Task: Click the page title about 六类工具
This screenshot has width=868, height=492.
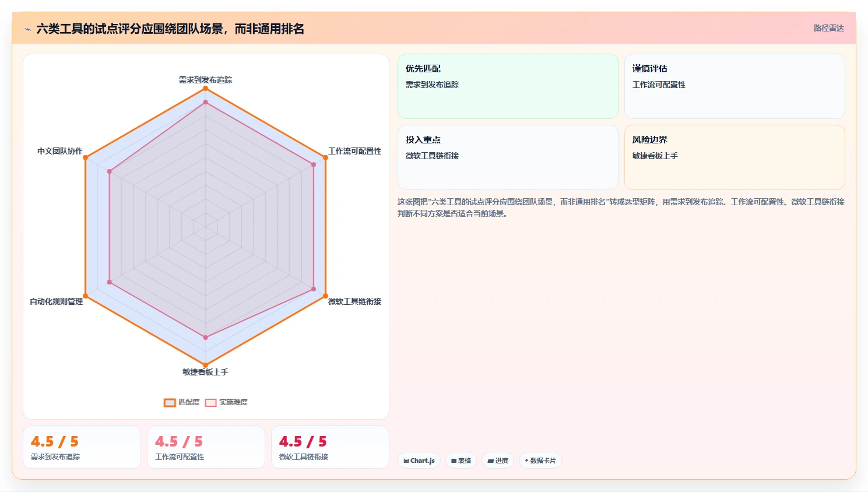Action: click(170, 29)
